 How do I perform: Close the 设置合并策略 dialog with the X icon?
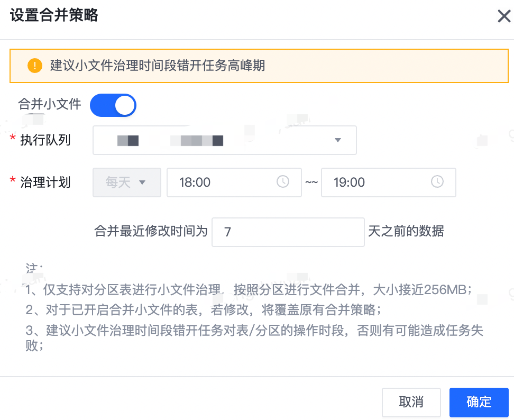(x=504, y=16)
